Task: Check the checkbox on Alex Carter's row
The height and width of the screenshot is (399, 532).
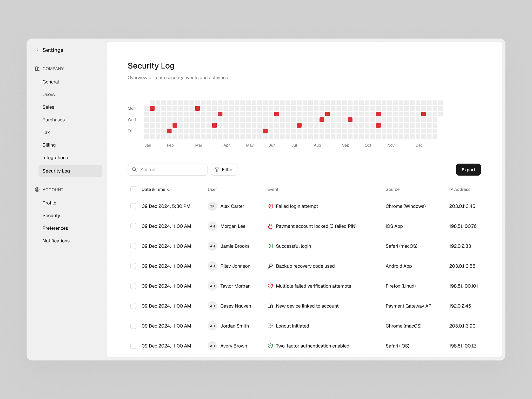Action: pyautogui.click(x=133, y=206)
